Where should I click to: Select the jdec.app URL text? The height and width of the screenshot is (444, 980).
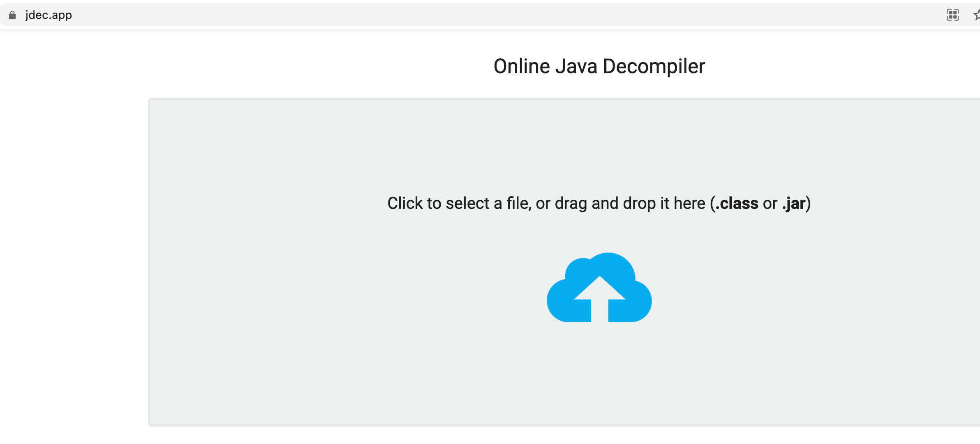coord(49,15)
